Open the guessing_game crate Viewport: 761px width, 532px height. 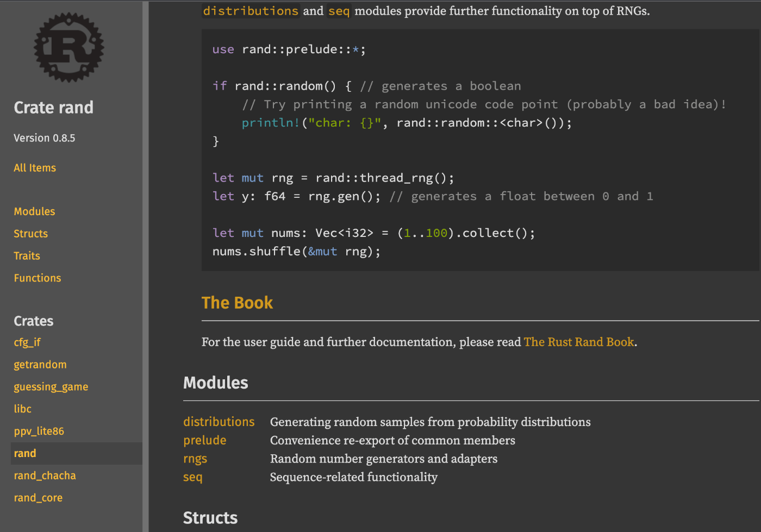pos(51,387)
